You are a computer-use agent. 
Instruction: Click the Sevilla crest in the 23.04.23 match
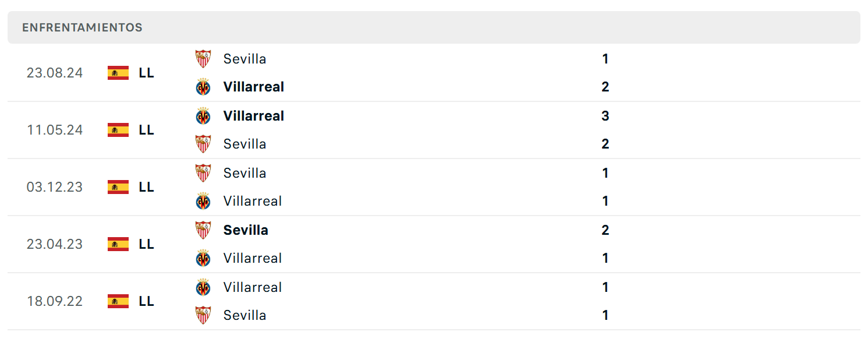coord(203,230)
